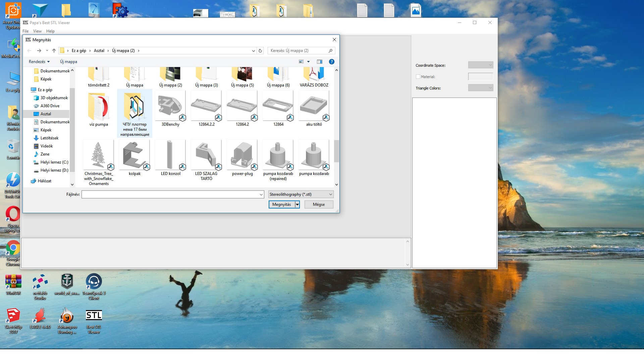The height and width of the screenshot is (362, 644).
Task: Click the Mégse cancel button
Action: point(319,204)
